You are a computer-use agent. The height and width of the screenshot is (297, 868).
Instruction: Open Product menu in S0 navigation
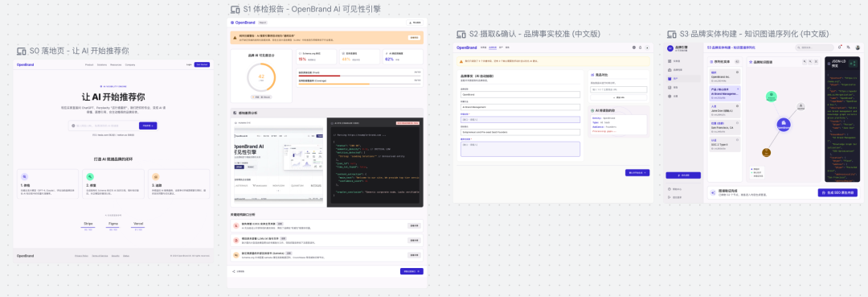point(88,65)
